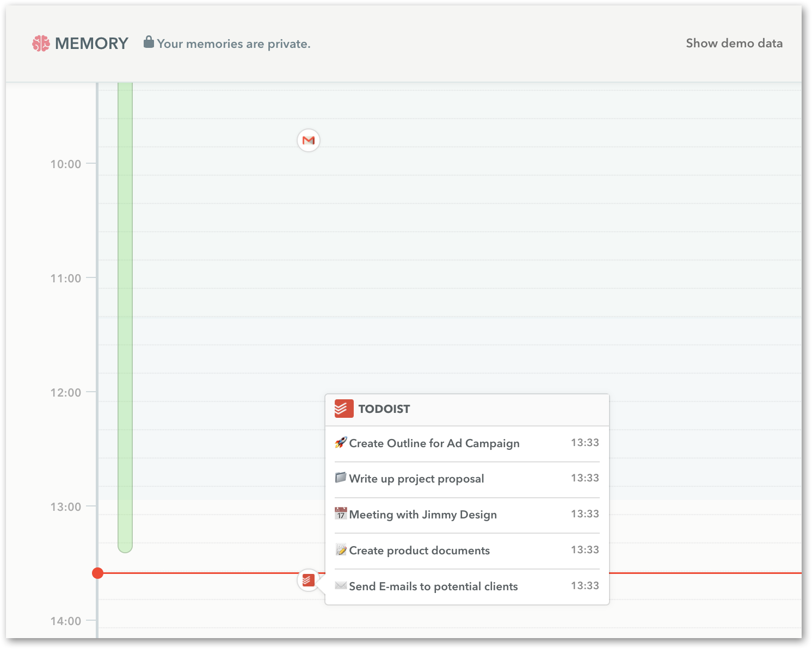
Task: Open the Gmail entry on the timeline
Action: (x=308, y=140)
